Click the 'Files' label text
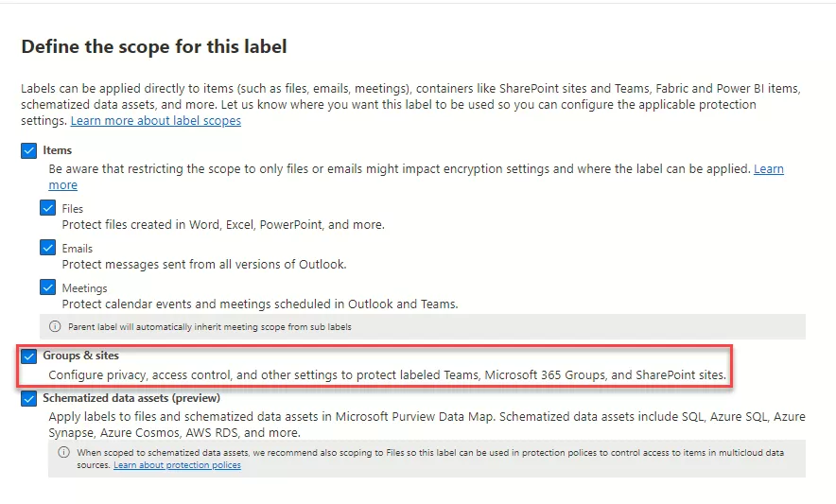 click(x=73, y=209)
